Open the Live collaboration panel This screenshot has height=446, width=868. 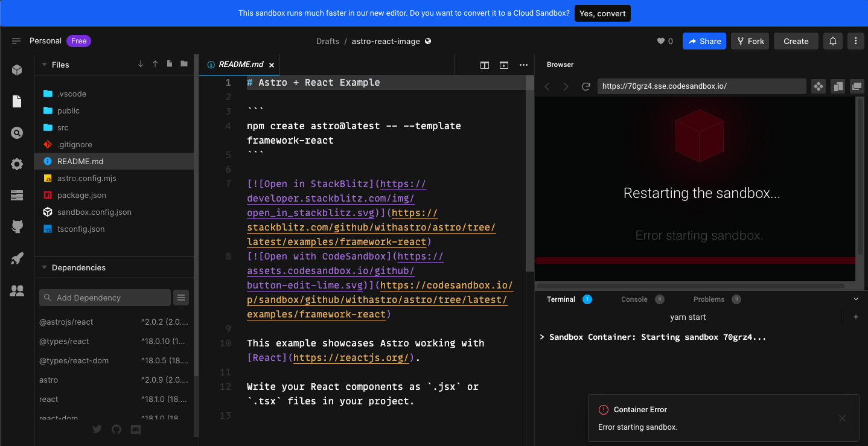click(17, 290)
